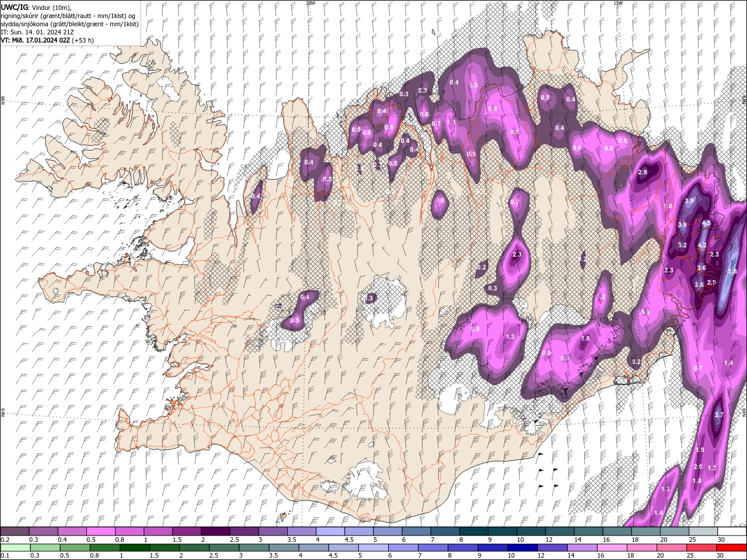This screenshot has height=560, width=747.
Task: Click the 12 label in the lower legend
Action: (542, 556)
